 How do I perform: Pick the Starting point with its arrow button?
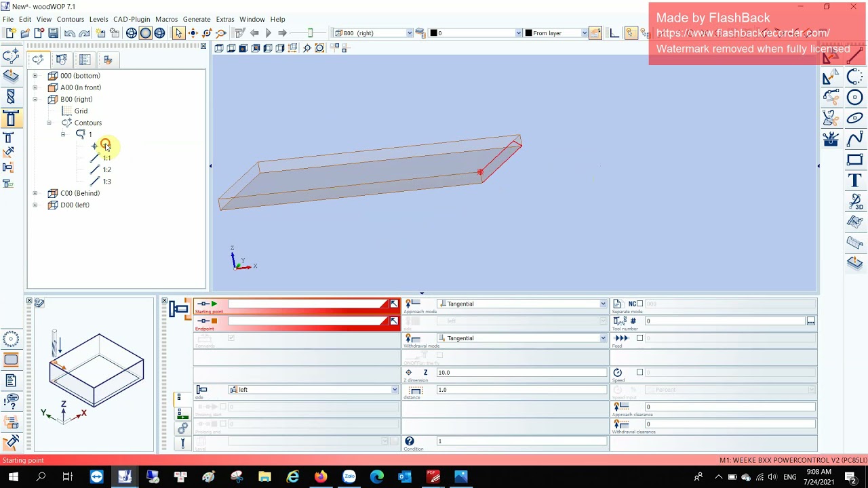pos(394,304)
